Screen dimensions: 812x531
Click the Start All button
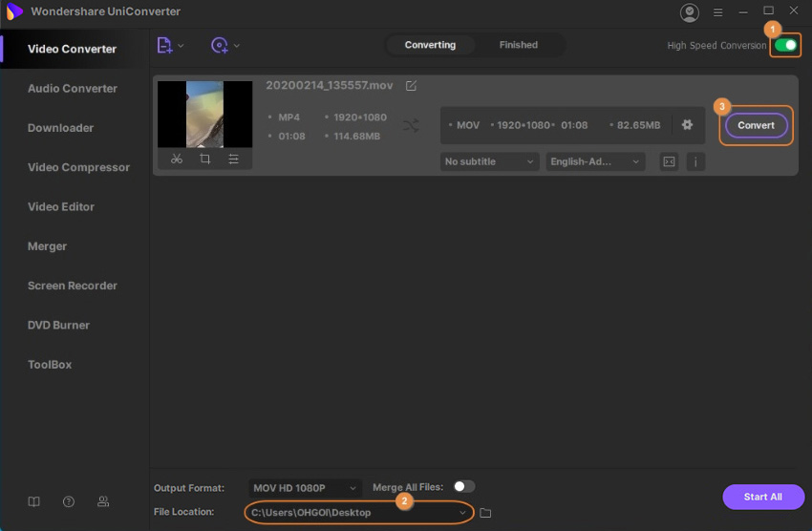point(762,497)
